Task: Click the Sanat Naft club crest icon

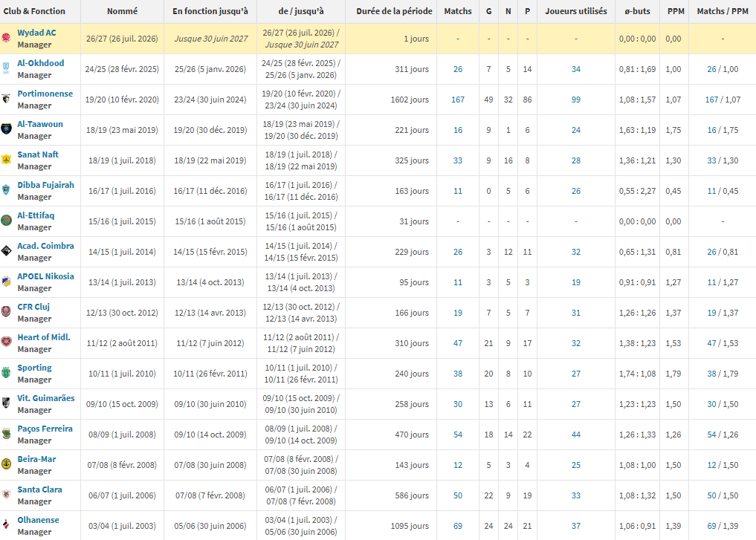Action: (6, 160)
